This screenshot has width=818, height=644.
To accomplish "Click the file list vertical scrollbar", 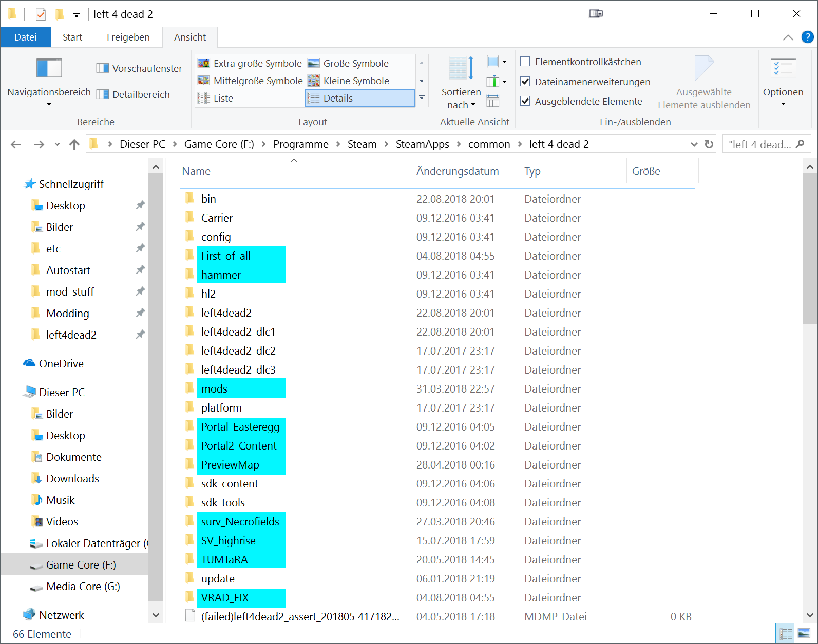I will coord(810,248).
